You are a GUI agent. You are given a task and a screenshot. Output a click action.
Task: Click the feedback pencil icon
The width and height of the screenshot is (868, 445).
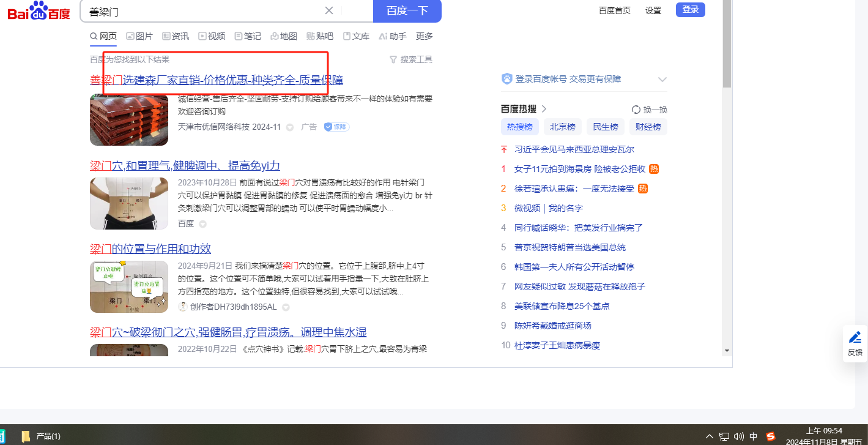point(855,337)
